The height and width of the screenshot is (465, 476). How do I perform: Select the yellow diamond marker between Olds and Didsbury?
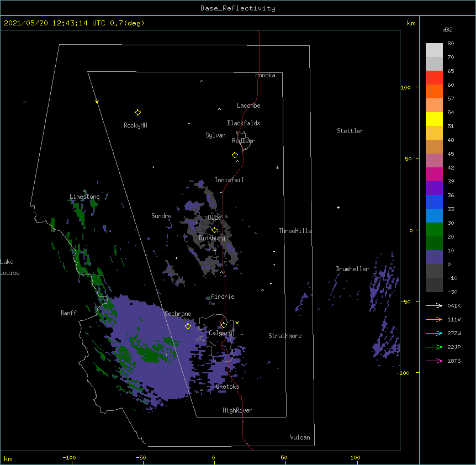pos(214,230)
